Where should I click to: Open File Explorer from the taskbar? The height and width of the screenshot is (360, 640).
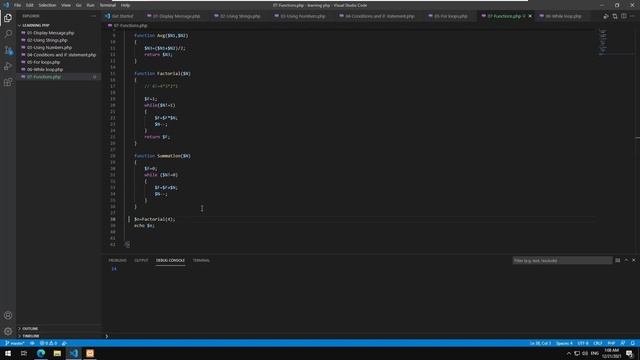click(x=57, y=353)
